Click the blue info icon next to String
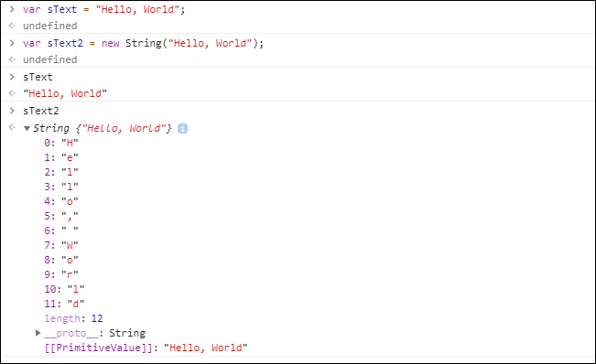 (x=182, y=129)
